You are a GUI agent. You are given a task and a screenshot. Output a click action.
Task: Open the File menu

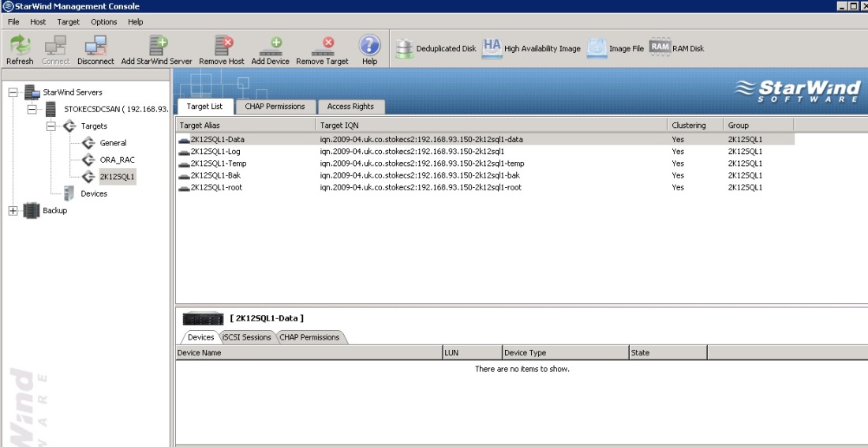[x=13, y=21]
